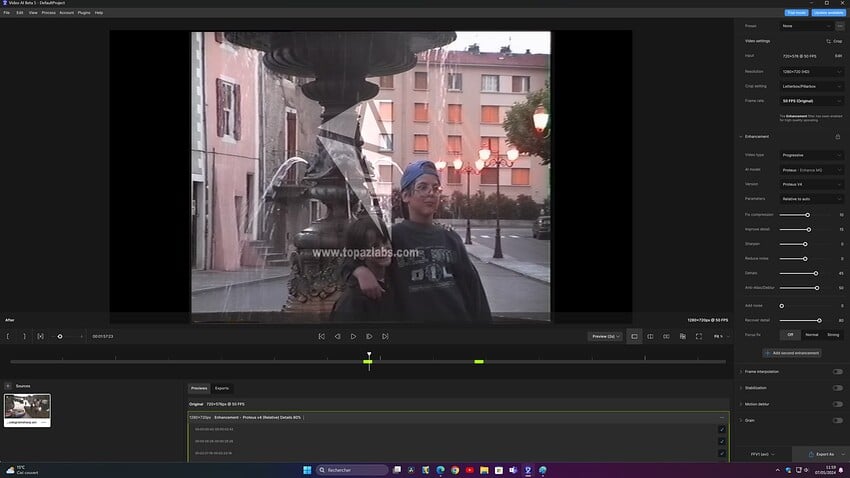Skip to the last frame of the video
The width and height of the screenshot is (850, 478).
(x=385, y=336)
